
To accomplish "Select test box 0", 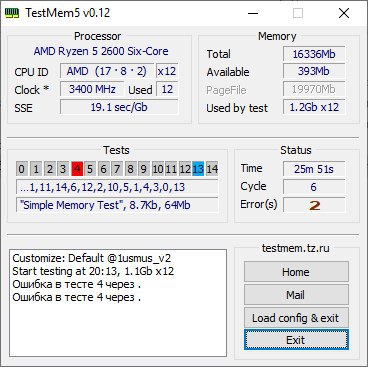I will click(21, 169).
